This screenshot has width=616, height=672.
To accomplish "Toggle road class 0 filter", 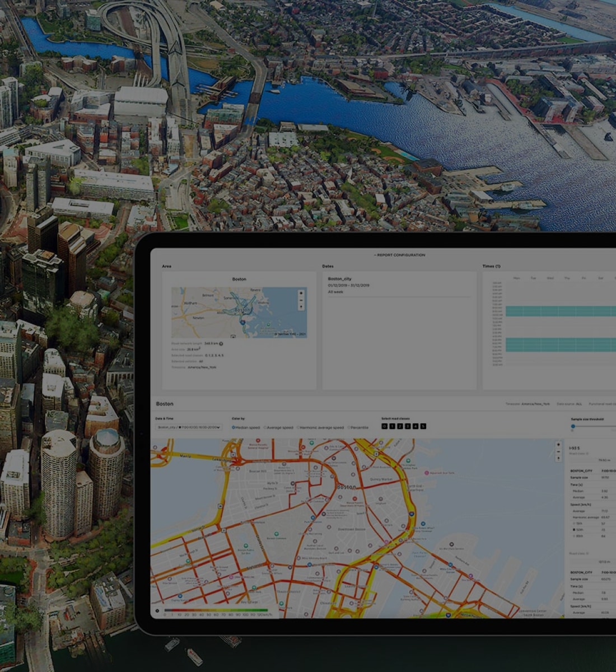I will click(384, 427).
